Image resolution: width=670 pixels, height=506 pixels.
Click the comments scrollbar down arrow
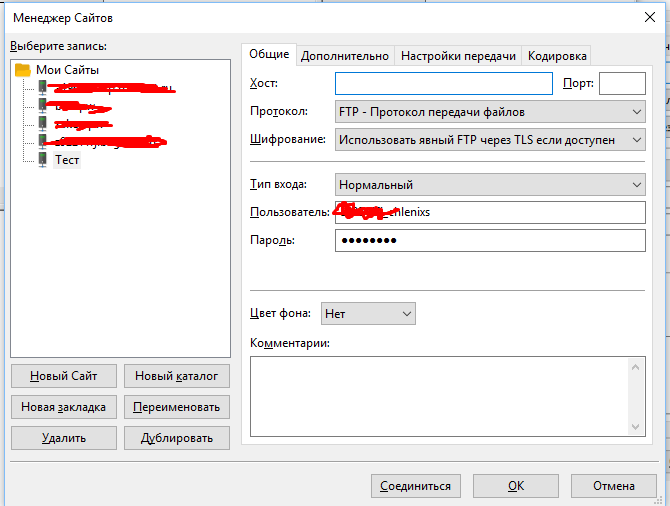(635, 427)
